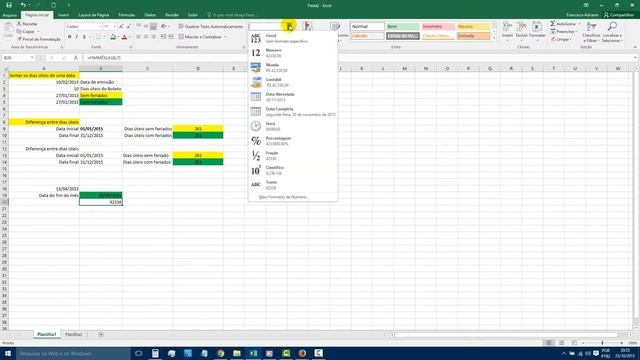
Task: Click the Chrome icon in taskbar
Action: coord(220,353)
